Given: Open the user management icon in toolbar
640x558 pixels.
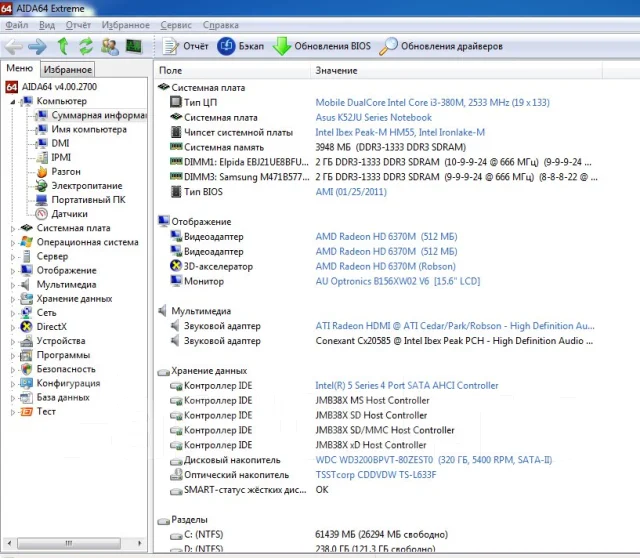Looking at the screenshot, I should [x=110, y=46].
